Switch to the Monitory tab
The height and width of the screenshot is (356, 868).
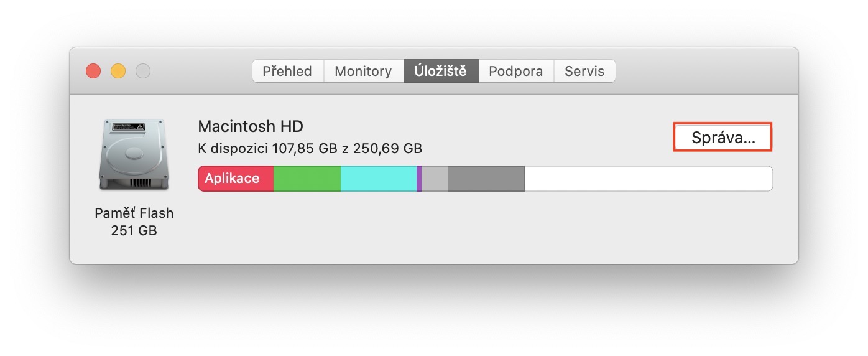363,71
